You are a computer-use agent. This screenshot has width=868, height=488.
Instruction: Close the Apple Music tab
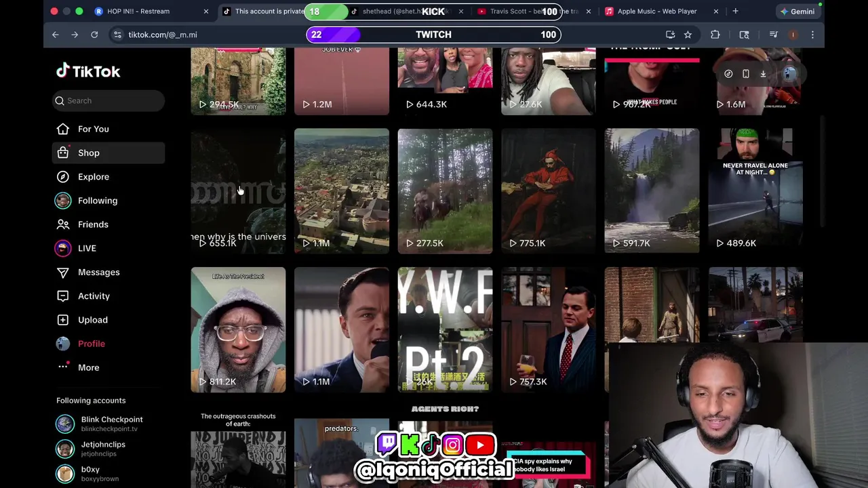pyautogui.click(x=716, y=11)
